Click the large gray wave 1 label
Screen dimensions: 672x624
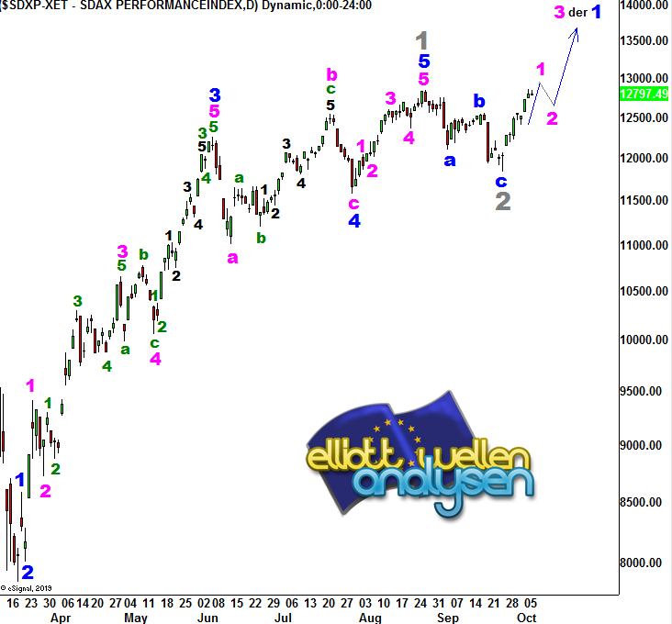tap(421, 40)
